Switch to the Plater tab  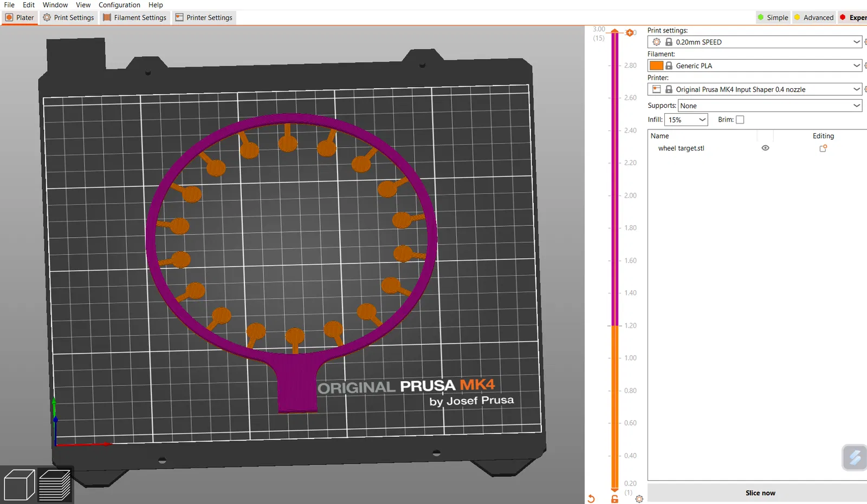pos(20,17)
